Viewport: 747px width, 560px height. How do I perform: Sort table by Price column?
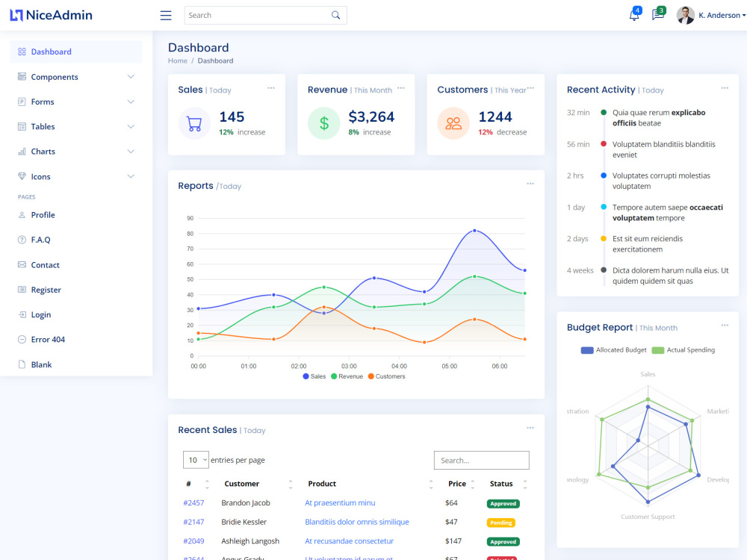460,484
